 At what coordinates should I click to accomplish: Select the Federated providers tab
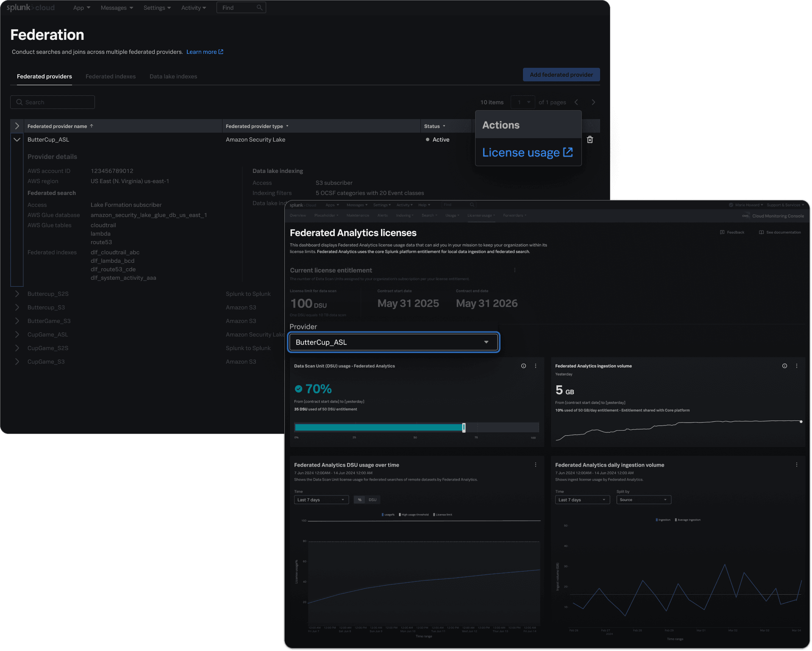click(x=44, y=76)
